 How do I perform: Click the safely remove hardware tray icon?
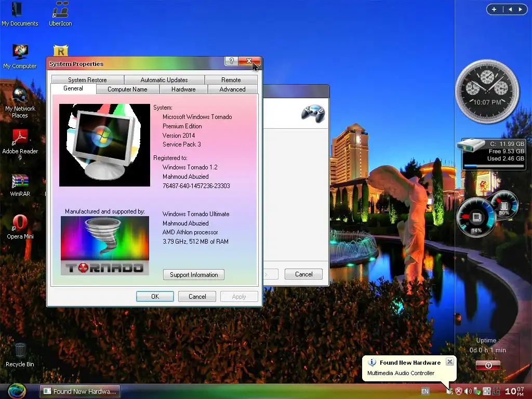(477, 391)
